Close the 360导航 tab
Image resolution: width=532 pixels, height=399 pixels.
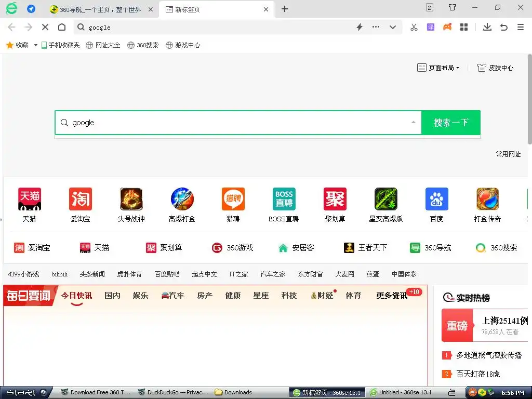pos(151,9)
